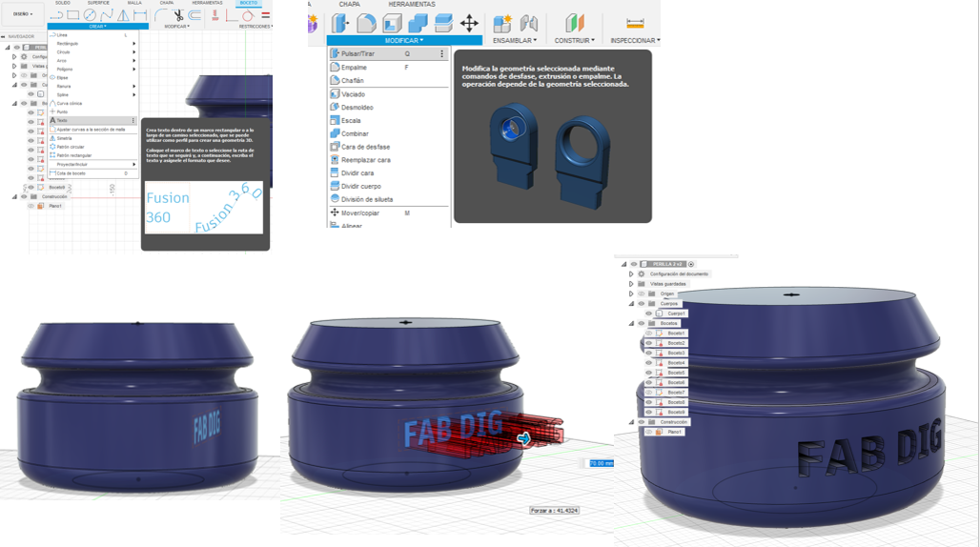The height and width of the screenshot is (547, 980).
Task: Select the Circle sketch tool icon
Action: 90,15
